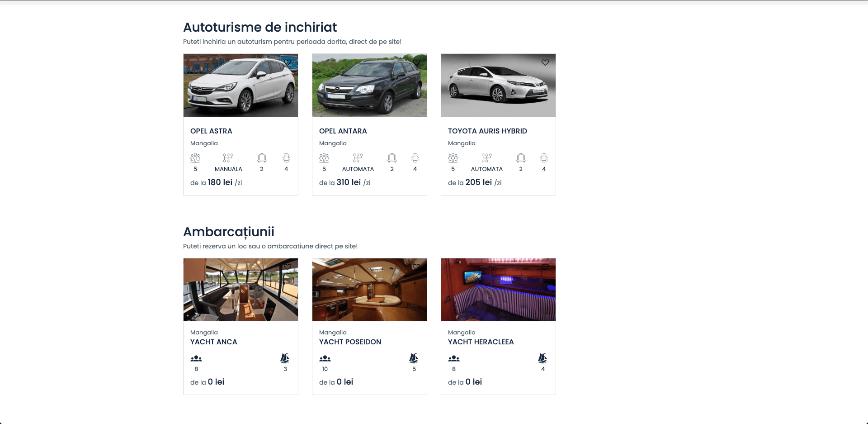Viewport: 868px width, 424px height.
Task: Click the luggage icon on Opel Astra card
Action: (262, 158)
